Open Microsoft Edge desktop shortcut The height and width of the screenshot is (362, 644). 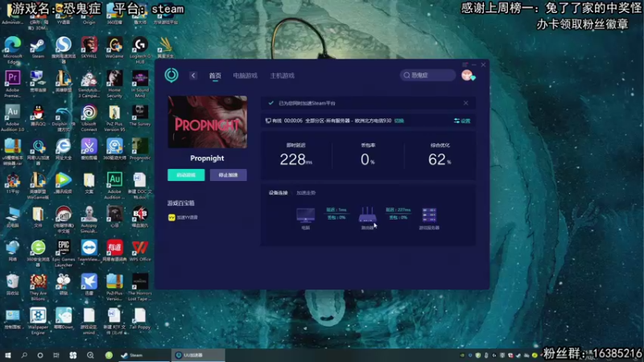[12, 51]
